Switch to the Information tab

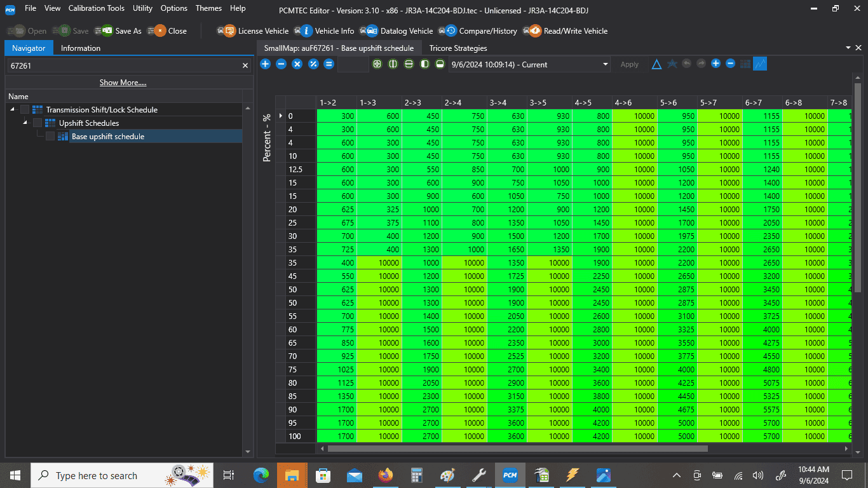click(81, 48)
